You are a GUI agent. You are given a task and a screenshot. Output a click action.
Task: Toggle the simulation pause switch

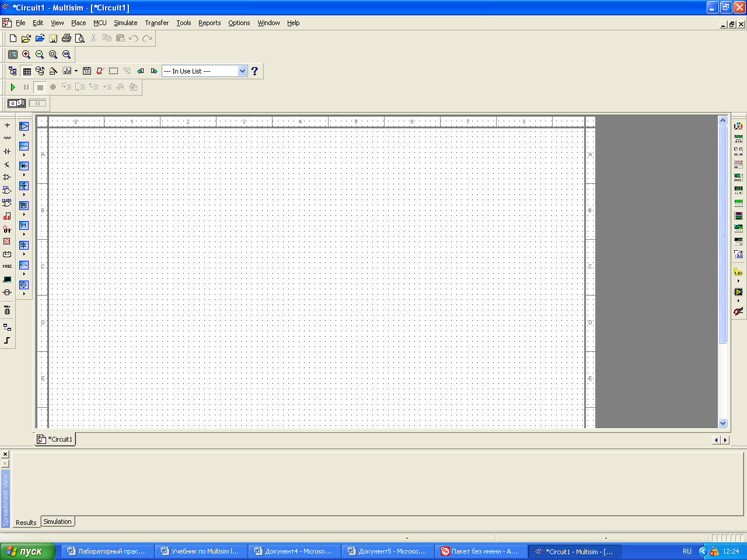37,103
